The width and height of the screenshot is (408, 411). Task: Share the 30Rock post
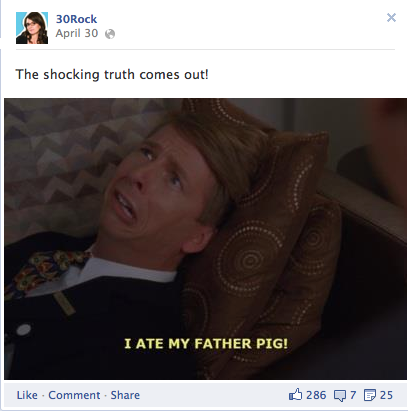125,395
